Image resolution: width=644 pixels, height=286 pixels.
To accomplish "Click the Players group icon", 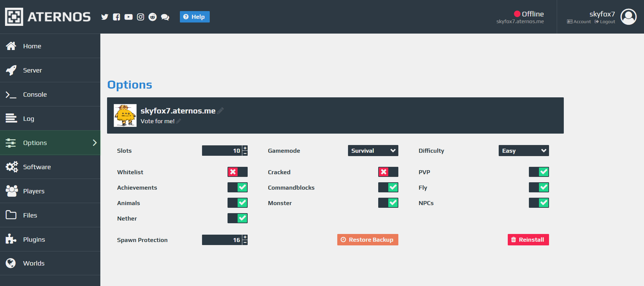I will pyautogui.click(x=12, y=191).
